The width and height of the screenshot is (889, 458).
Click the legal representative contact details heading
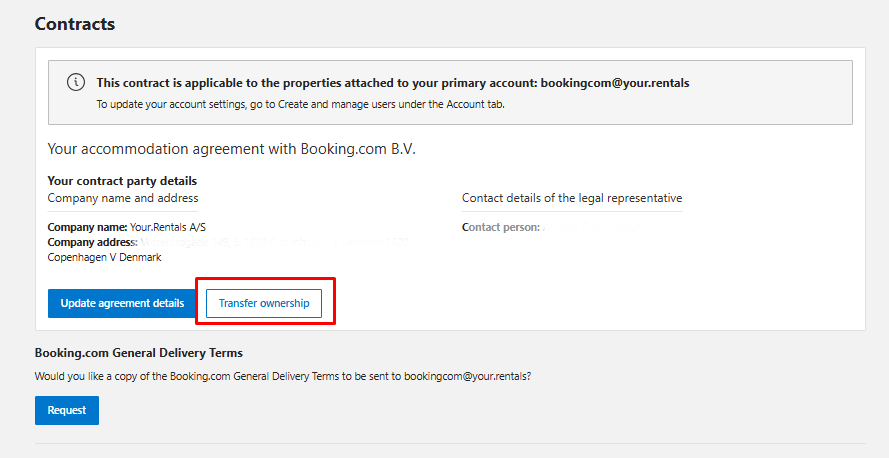(x=572, y=198)
